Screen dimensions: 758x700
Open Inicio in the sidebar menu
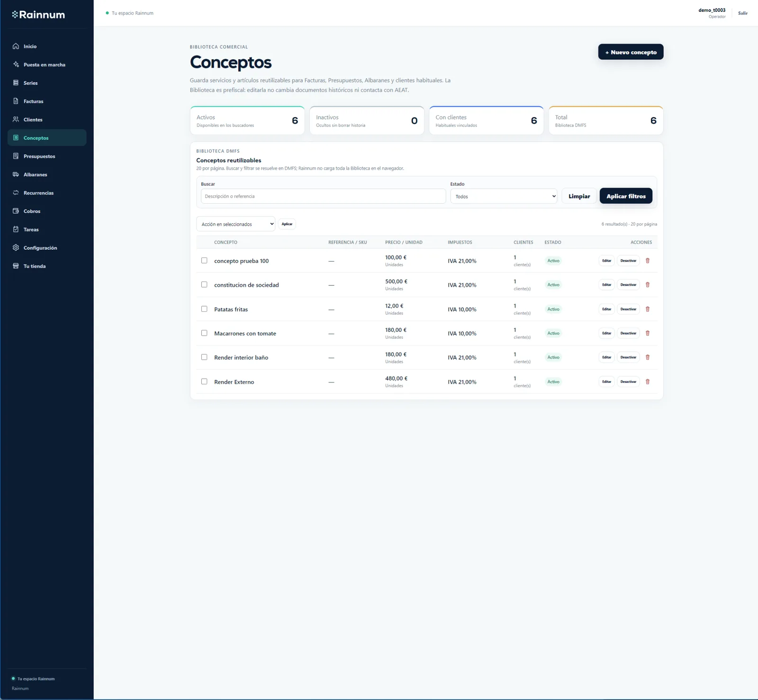47,46
